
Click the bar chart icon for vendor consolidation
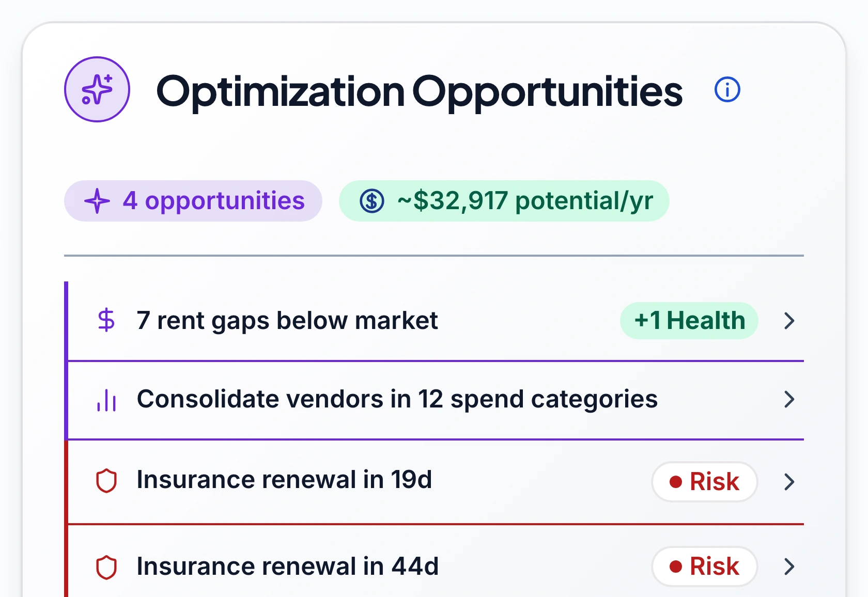pos(106,400)
